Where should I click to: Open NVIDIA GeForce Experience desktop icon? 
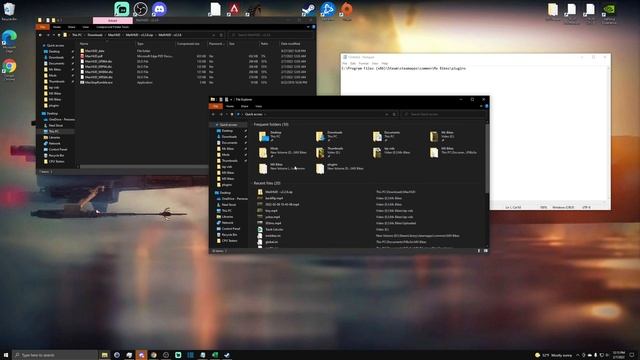pos(609,12)
